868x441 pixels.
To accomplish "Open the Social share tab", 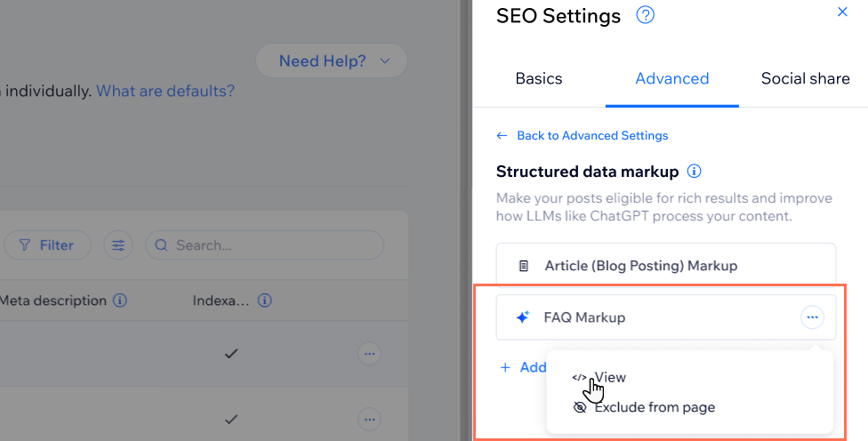I will tap(805, 78).
